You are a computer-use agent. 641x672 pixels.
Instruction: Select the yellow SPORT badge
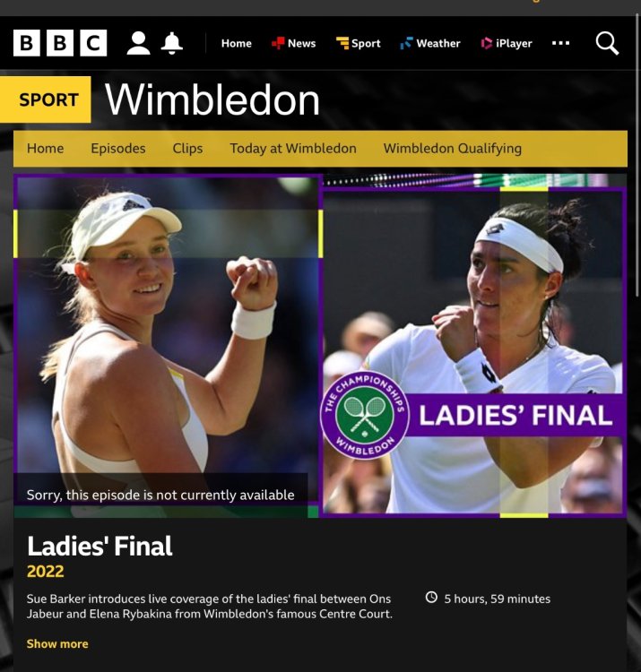click(x=46, y=99)
